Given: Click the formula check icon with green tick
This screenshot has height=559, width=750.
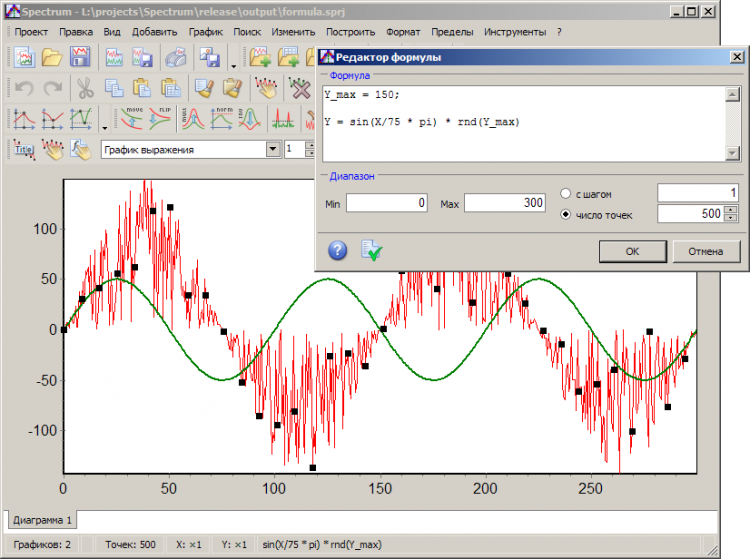Looking at the screenshot, I should [371, 250].
